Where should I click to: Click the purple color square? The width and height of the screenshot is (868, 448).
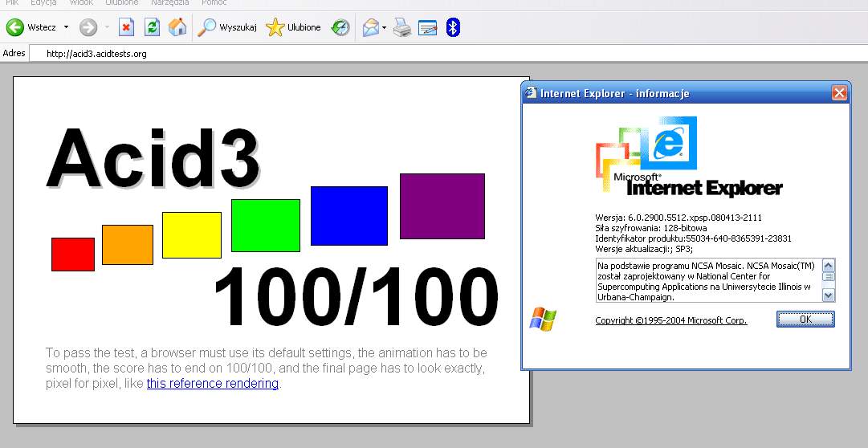click(442, 206)
